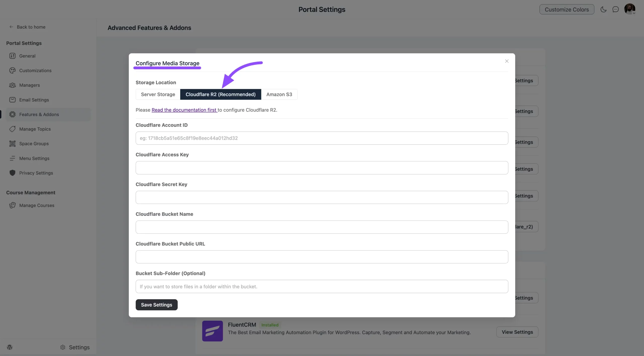Image resolution: width=644 pixels, height=356 pixels.
Task: Click the Features & Addons chip icon
Action: pyautogui.click(x=12, y=114)
